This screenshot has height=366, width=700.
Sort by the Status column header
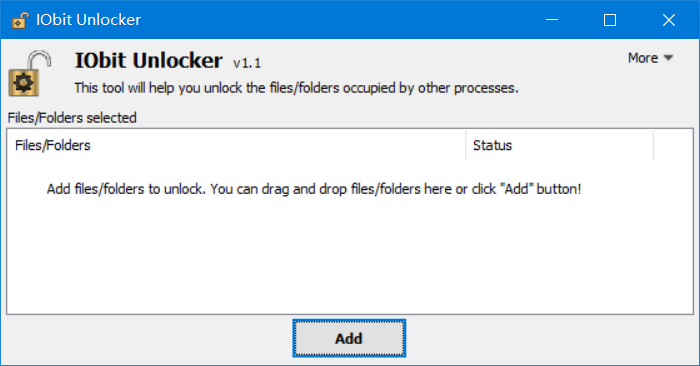(x=559, y=145)
